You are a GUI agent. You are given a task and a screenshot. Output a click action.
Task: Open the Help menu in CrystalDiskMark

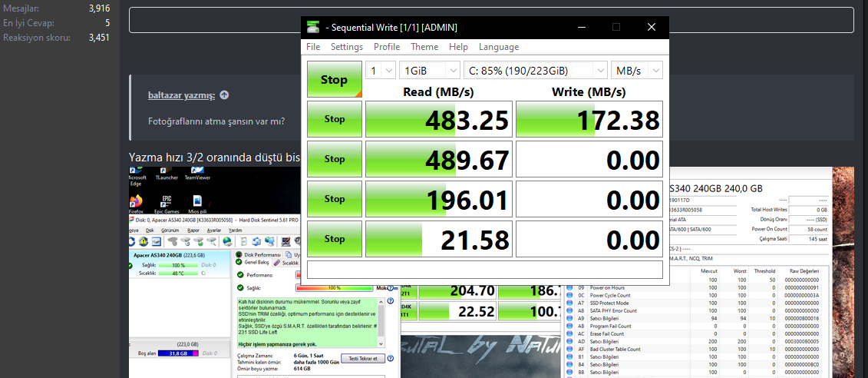[458, 47]
